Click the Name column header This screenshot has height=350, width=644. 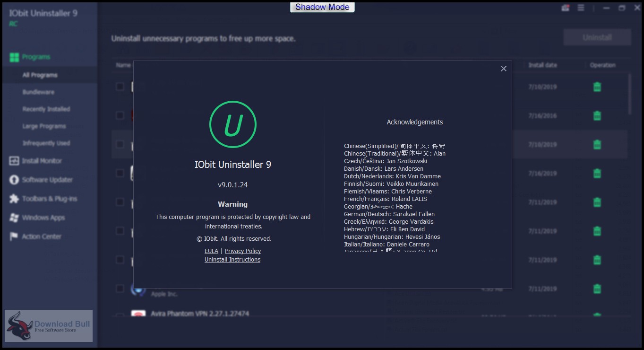pos(123,65)
